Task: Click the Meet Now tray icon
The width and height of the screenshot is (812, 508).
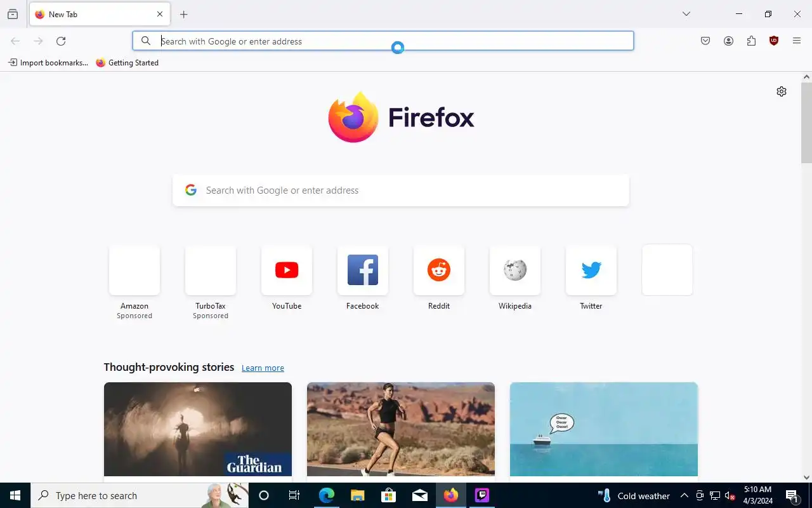Action: (700, 495)
